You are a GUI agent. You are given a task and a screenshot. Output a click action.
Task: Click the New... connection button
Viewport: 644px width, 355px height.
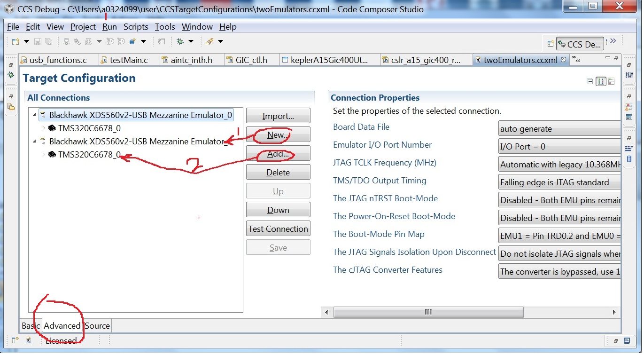coord(278,135)
